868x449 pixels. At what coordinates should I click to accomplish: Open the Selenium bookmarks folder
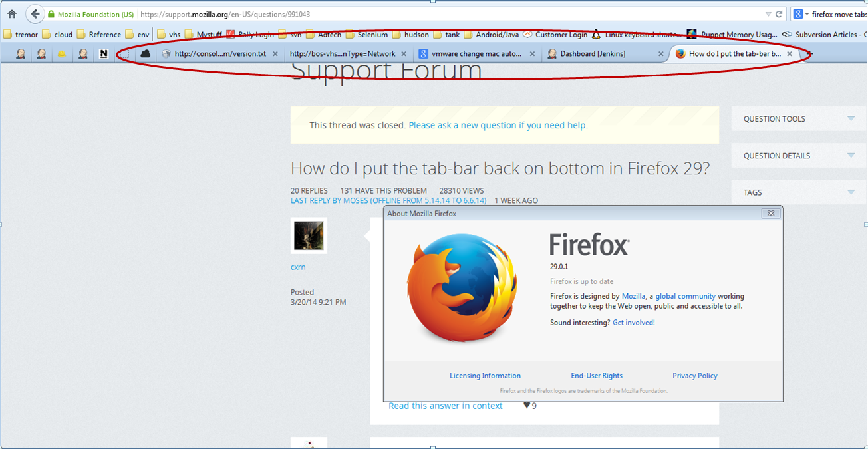pyautogui.click(x=366, y=35)
